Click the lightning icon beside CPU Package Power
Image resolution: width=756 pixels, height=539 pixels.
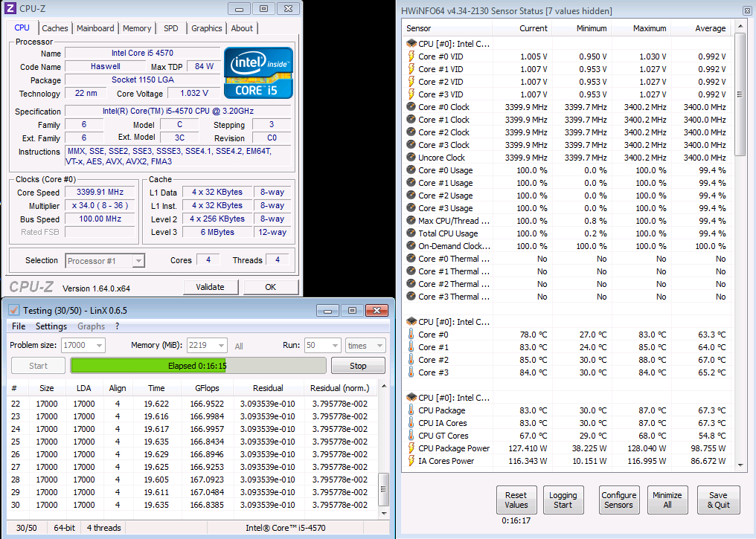pos(411,448)
